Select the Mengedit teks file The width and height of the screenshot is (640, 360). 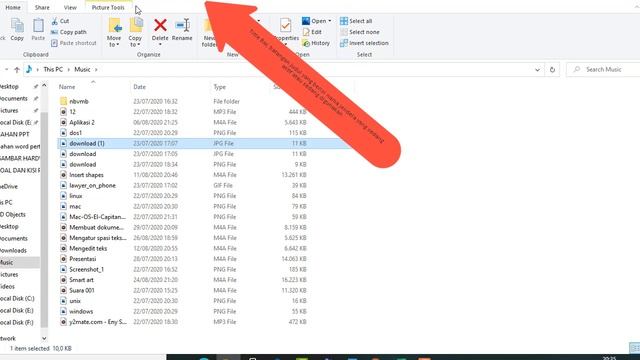click(88, 249)
